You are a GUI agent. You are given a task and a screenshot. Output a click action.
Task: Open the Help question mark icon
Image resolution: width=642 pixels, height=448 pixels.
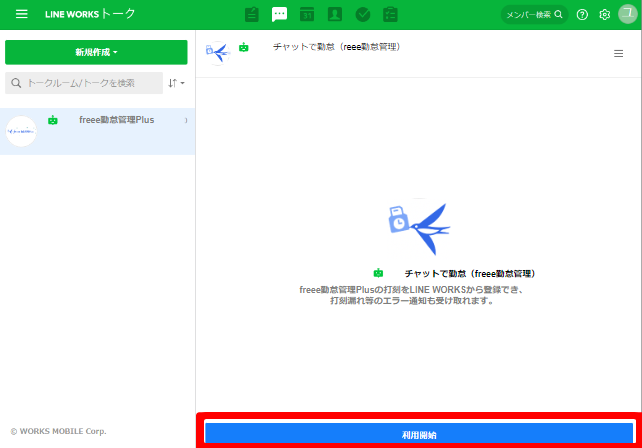click(582, 15)
